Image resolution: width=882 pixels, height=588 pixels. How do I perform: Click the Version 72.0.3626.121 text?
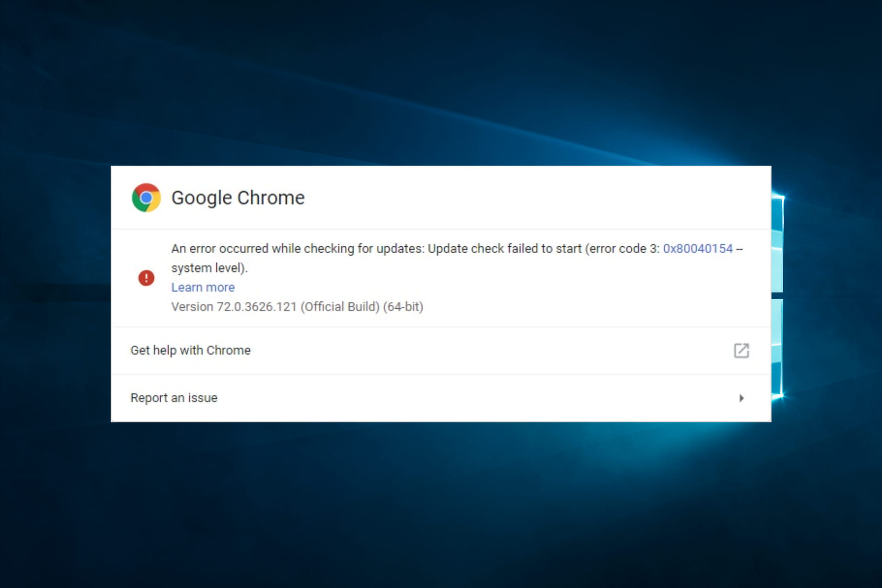point(297,306)
